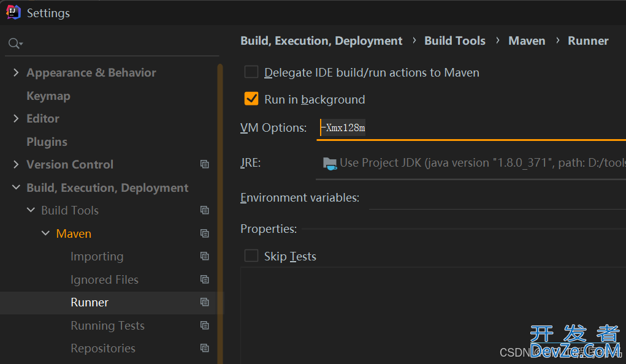Viewport: 626px width, 364px height.
Task: Click the Build Tools tree label
Action: (x=70, y=210)
